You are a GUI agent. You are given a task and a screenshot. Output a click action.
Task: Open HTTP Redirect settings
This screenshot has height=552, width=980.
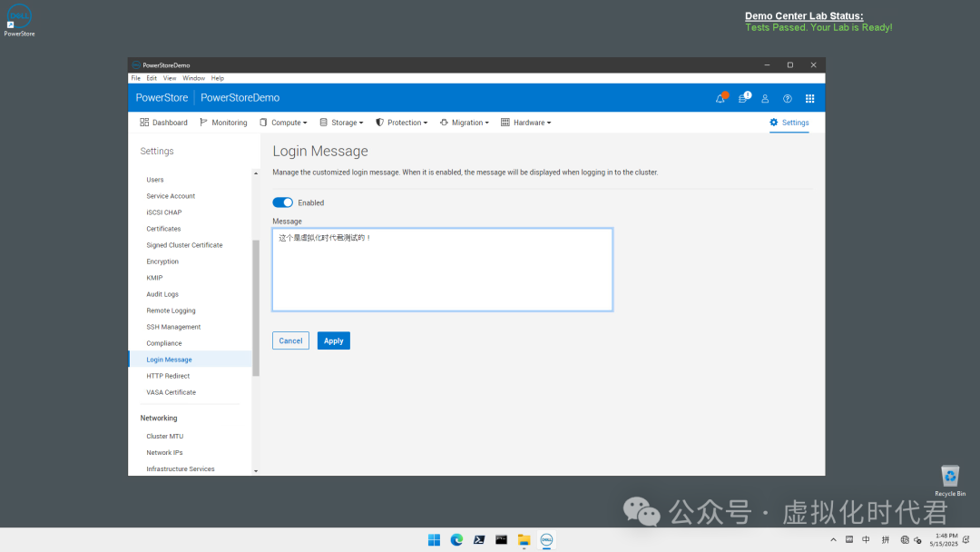point(168,376)
